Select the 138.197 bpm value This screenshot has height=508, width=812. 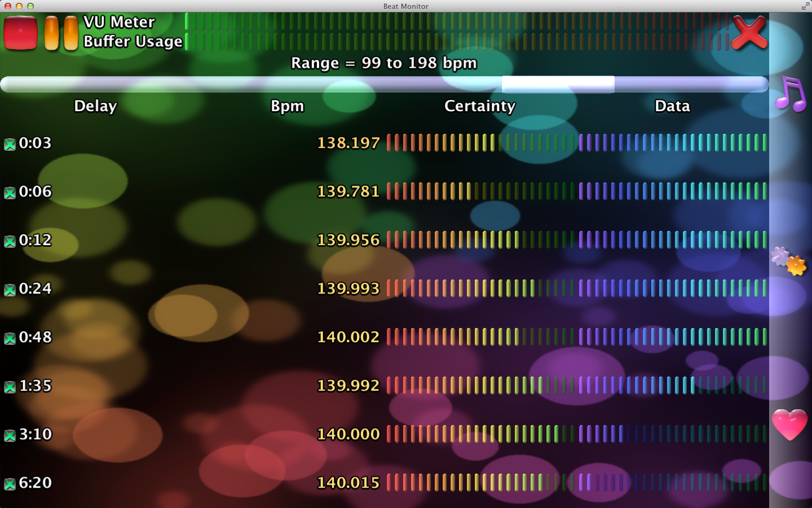348,143
